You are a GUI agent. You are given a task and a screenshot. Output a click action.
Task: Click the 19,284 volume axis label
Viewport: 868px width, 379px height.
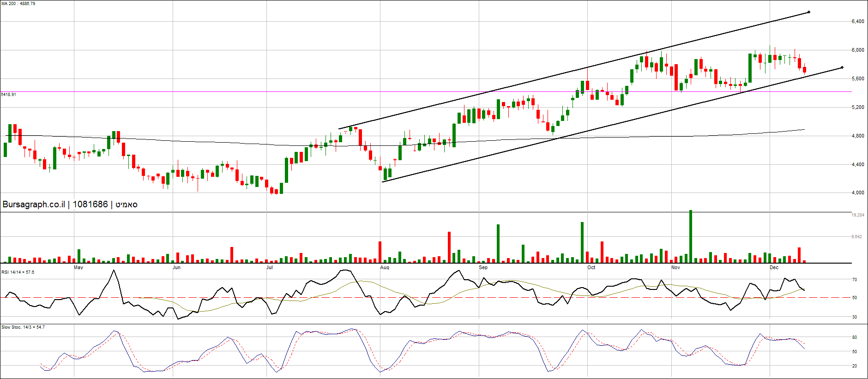pyautogui.click(x=858, y=215)
